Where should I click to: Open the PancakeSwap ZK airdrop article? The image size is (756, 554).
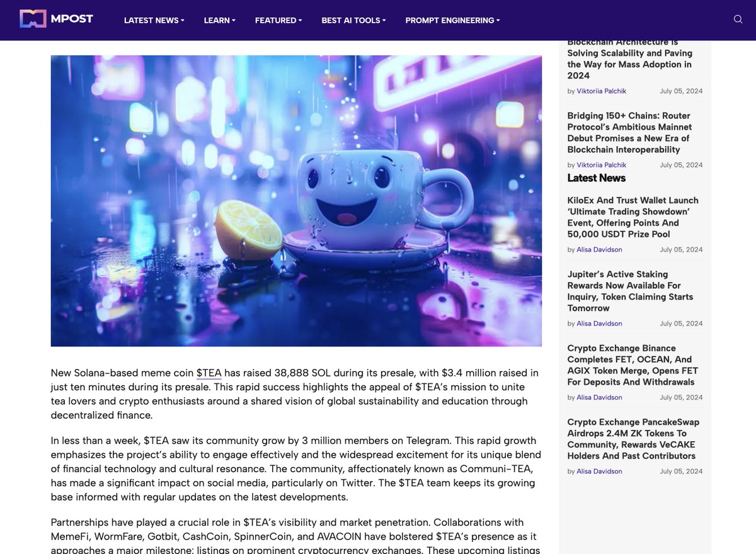[633, 439]
